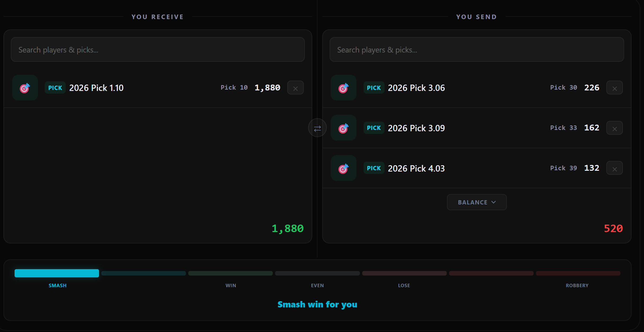
Task: Click the You Send search field
Action: (477, 50)
